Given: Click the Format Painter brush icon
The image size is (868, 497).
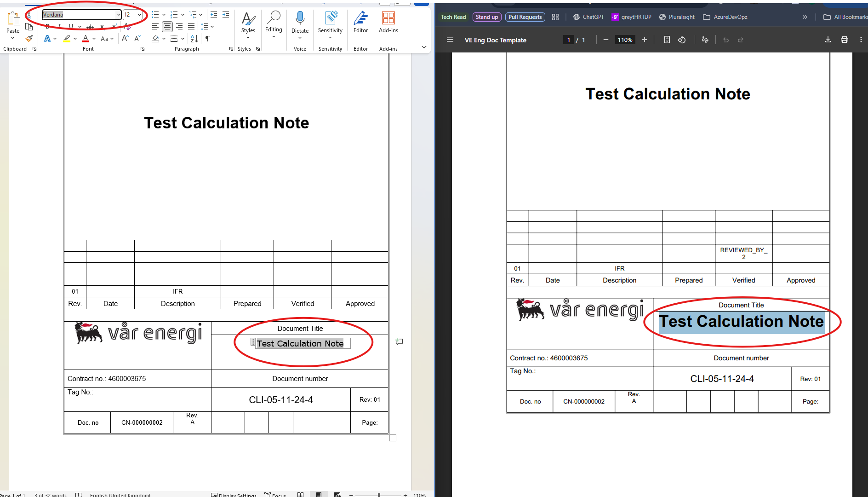Looking at the screenshot, I should coord(29,39).
